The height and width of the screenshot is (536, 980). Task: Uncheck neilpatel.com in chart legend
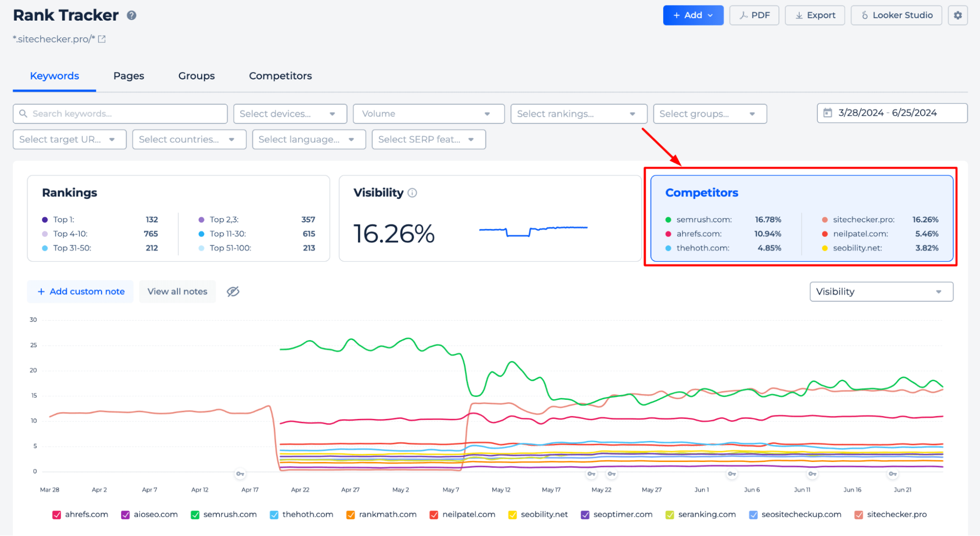434,514
